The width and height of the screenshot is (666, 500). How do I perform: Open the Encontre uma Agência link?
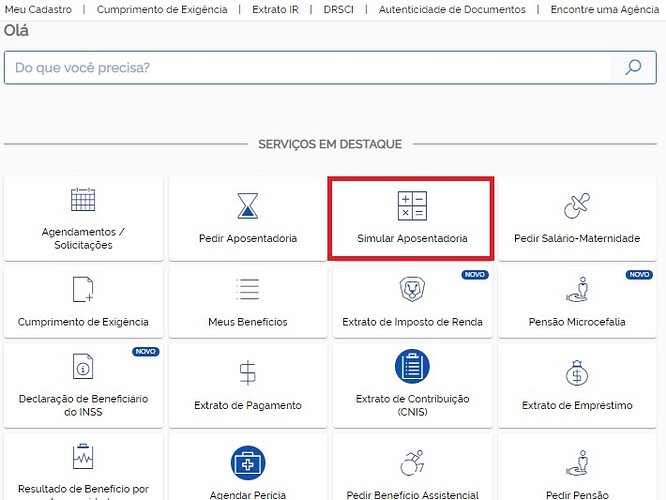click(605, 9)
